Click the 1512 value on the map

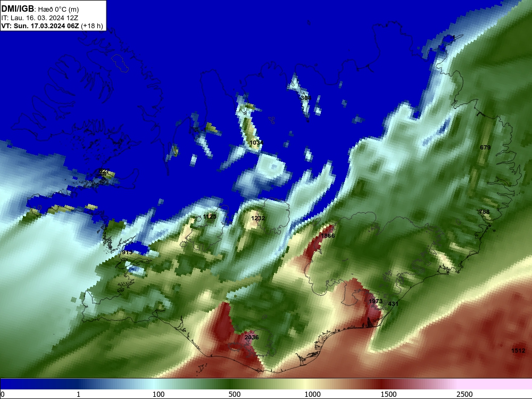coord(518,351)
